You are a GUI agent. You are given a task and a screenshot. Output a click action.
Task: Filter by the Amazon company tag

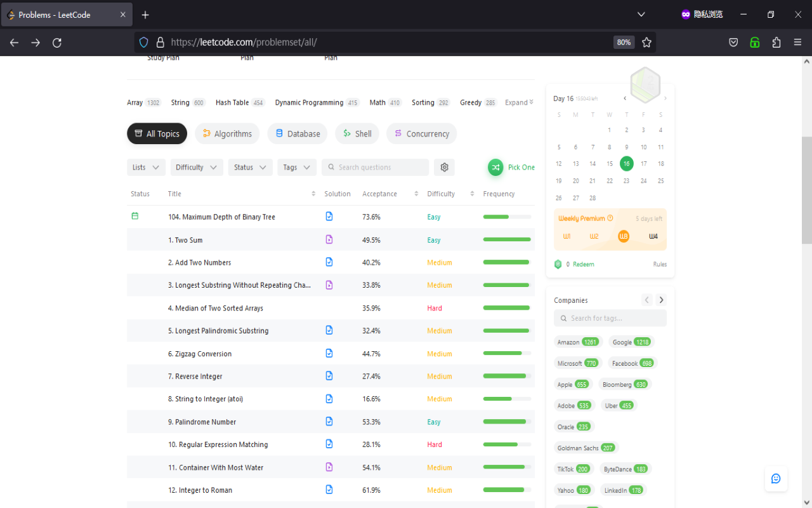click(578, 342)
